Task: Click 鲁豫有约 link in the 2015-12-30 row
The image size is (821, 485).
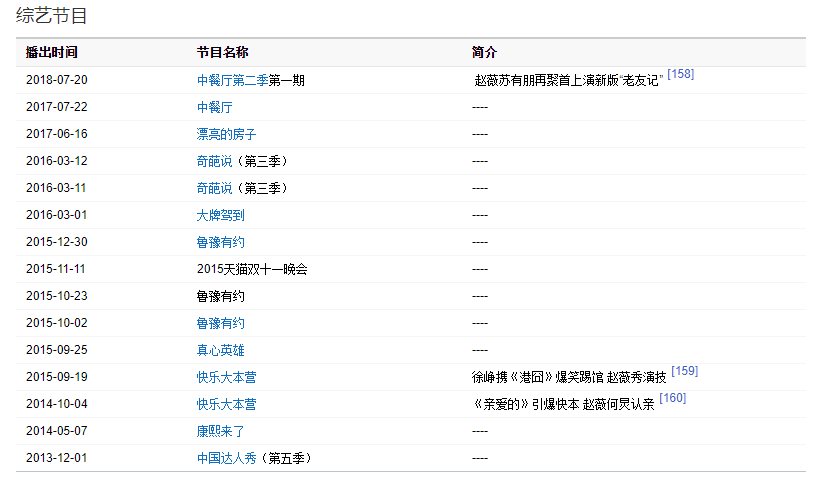Action: pyautogui.click(x=220, y=242)
